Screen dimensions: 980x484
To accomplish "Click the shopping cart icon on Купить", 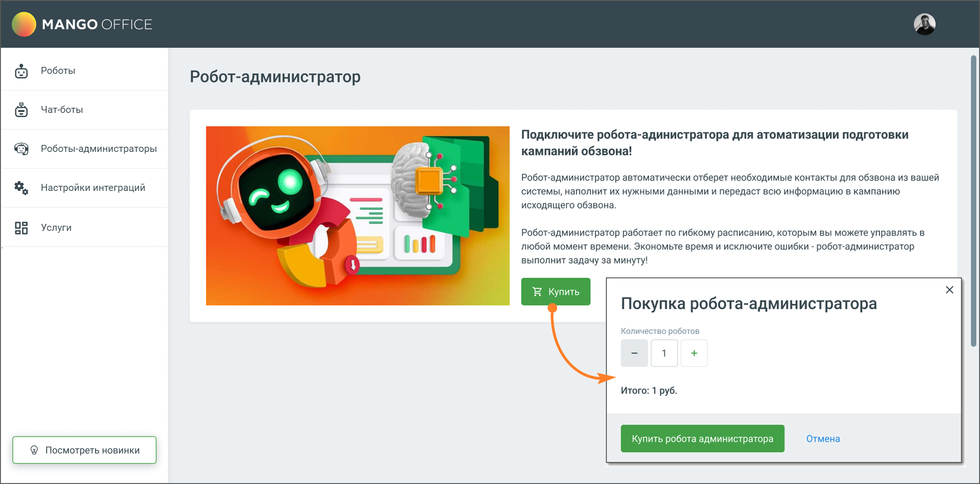I will 537,292.
